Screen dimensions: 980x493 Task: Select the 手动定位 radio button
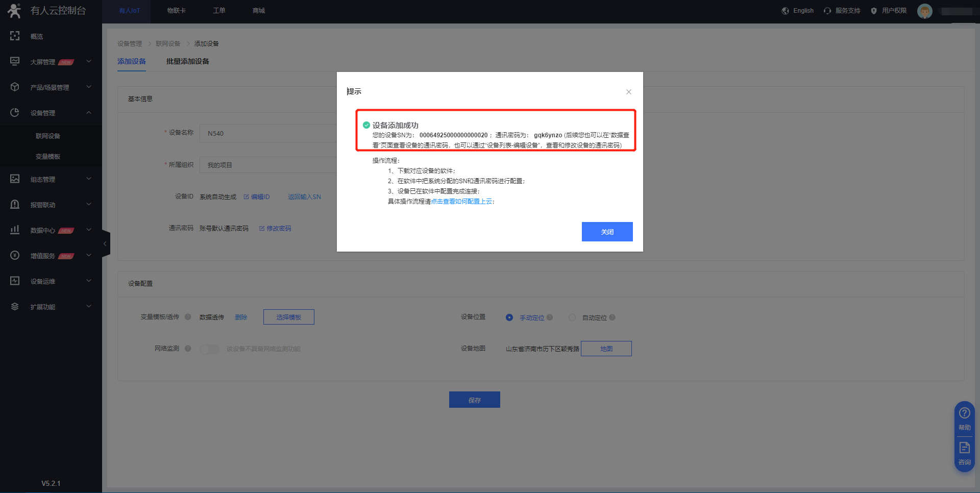click(509, 317)
